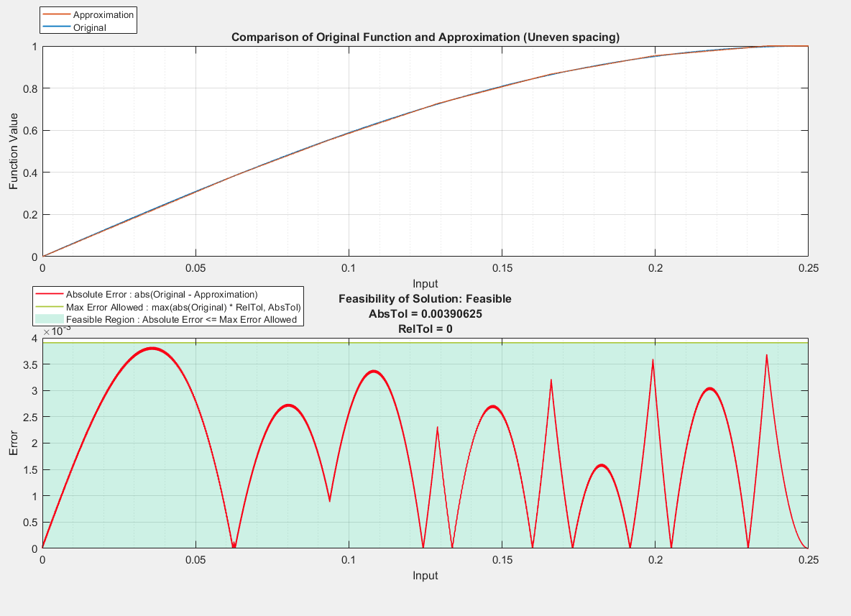Click the Original entry in the top legend
Image resolution: width=851 pixels, height=616 pixels.
89,27
